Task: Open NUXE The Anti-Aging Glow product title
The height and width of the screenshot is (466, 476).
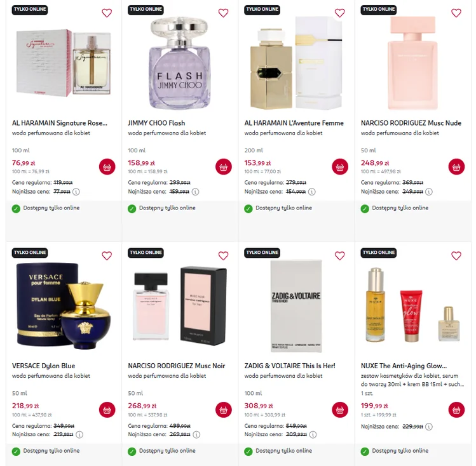Action: click(x=404, y=366)
